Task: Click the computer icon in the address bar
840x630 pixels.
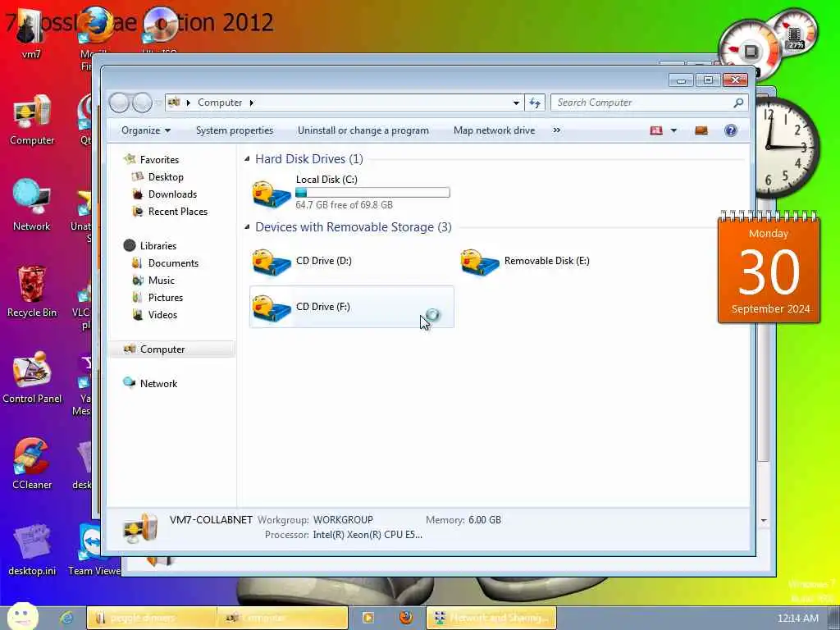Action: (174, 102)
